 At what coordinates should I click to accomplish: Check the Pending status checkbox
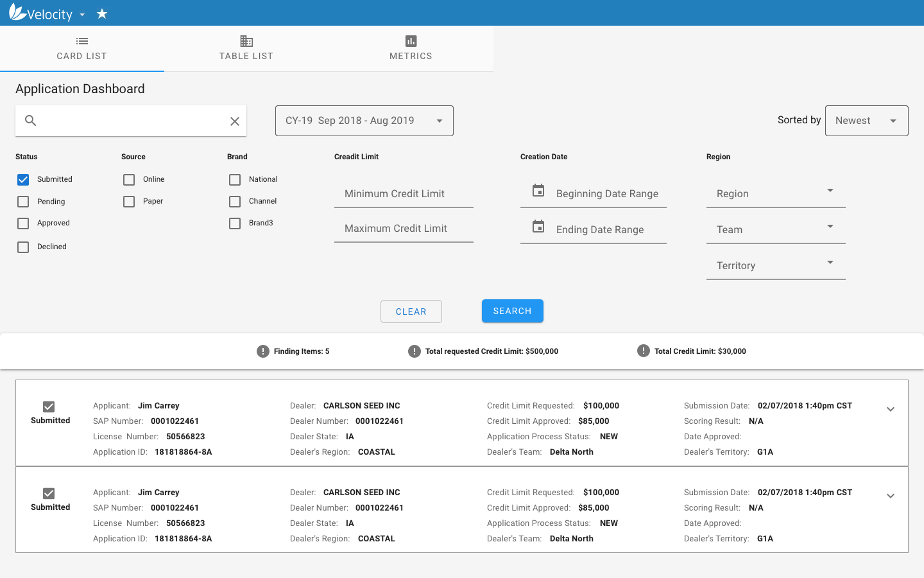[23, 202]
